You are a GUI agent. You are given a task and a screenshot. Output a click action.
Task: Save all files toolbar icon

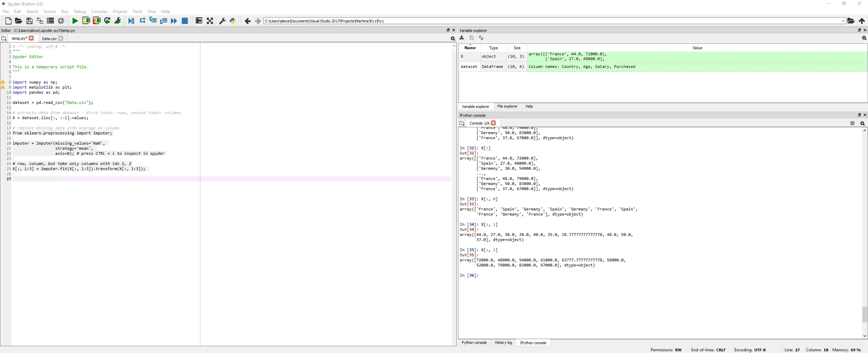[40, 21]
